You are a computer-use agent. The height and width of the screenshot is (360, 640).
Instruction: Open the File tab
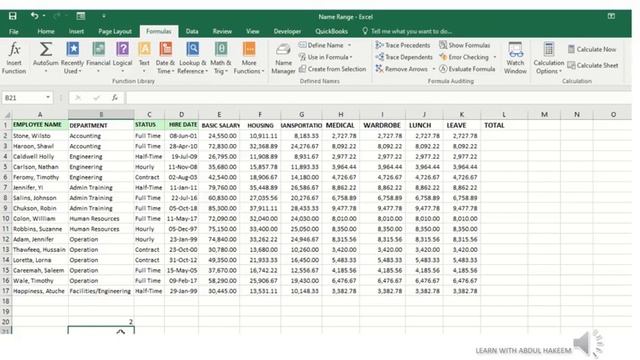point(13,31)
